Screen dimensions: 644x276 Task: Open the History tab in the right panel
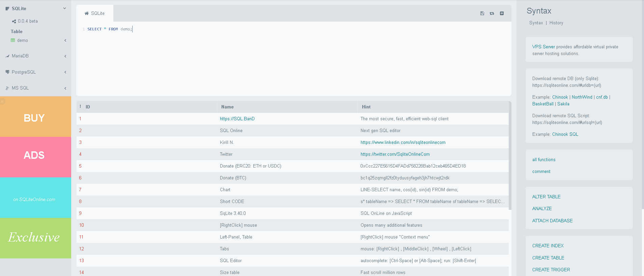(556, 23)
